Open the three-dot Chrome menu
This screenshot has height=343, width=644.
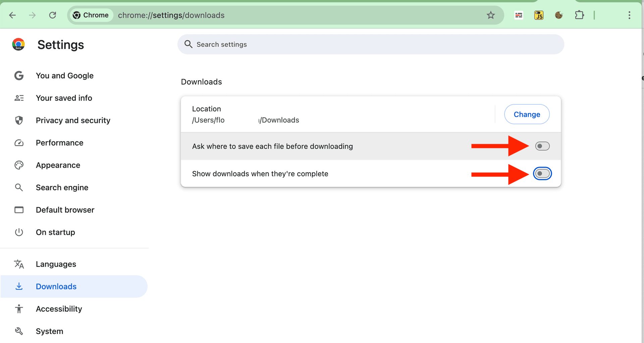pyautogui.click(x=630, y=15)
